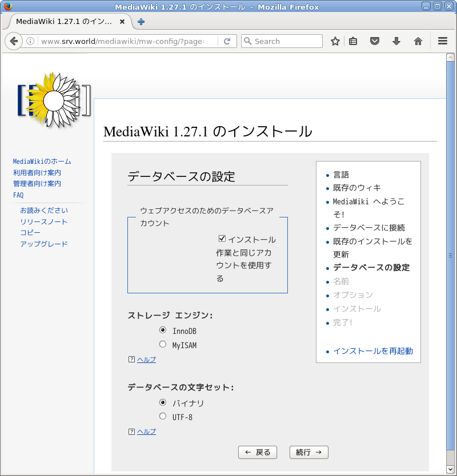The image size is (457, 476).
Task: Click the scrollbar up arrow
Action: point(450,57)
